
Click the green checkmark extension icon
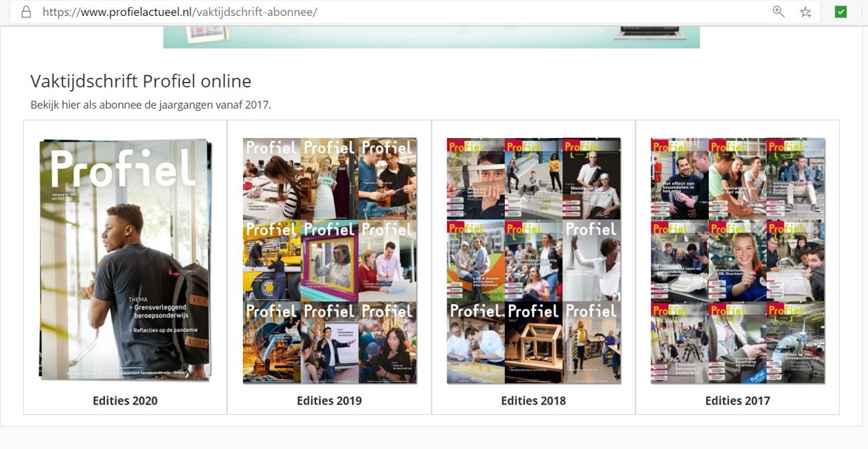pos(840,12)
